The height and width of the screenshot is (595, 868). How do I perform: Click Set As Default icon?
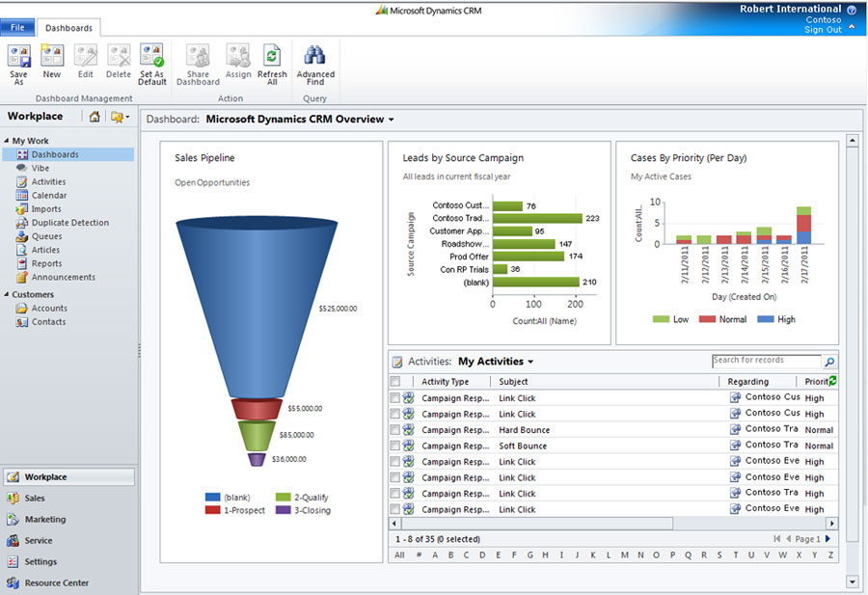[151, 56]
